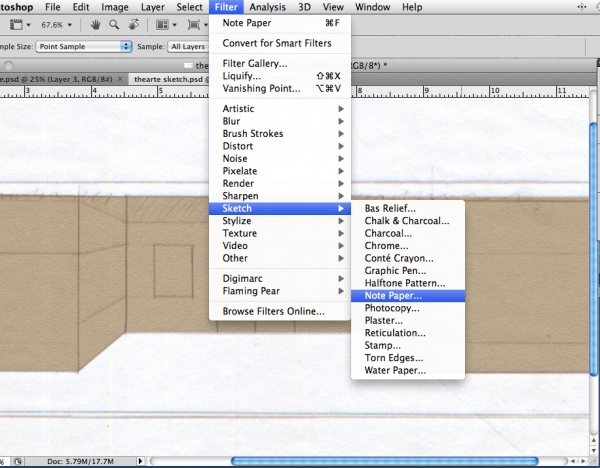Open Vanishing Point filter

[x=280, y=88]
